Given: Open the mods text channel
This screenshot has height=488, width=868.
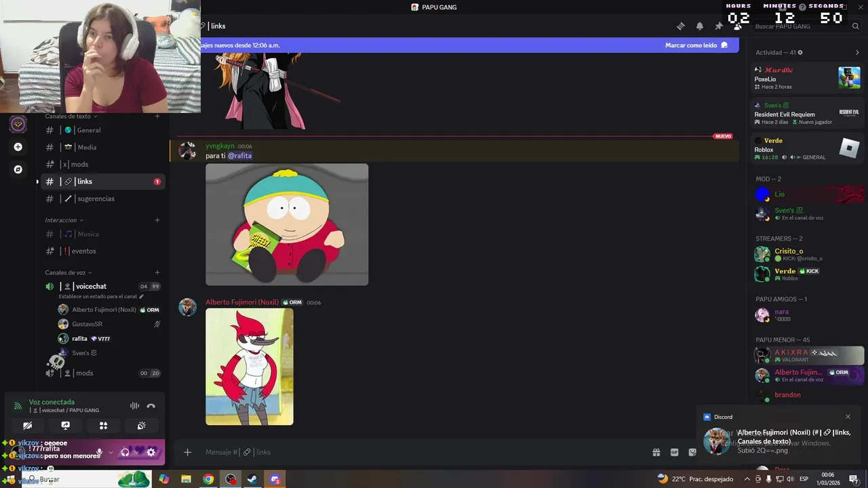Looking at the screenshot, I should click(x=102, y=164).
